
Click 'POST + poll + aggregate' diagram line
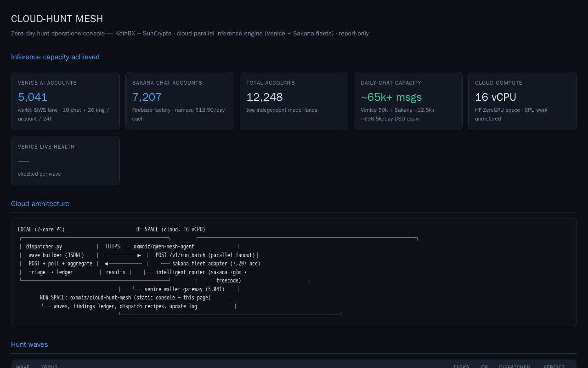61,264
